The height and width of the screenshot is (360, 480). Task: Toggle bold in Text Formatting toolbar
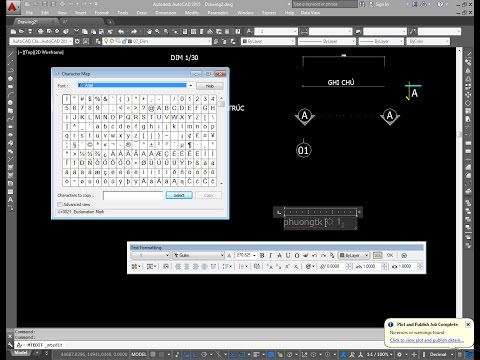coord(262,256)
